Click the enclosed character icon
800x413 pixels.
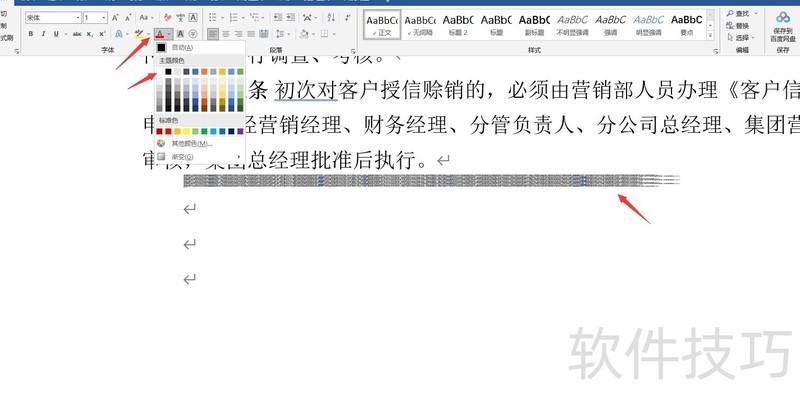(193, 34)
